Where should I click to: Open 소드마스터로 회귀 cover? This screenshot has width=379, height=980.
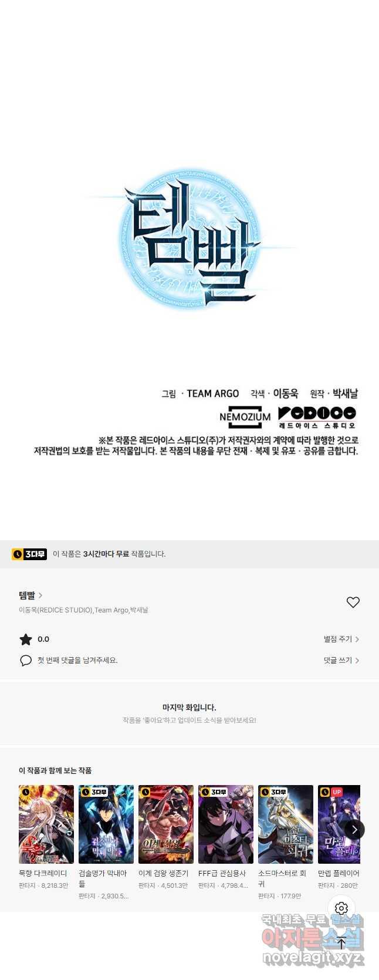pos(286,824)
